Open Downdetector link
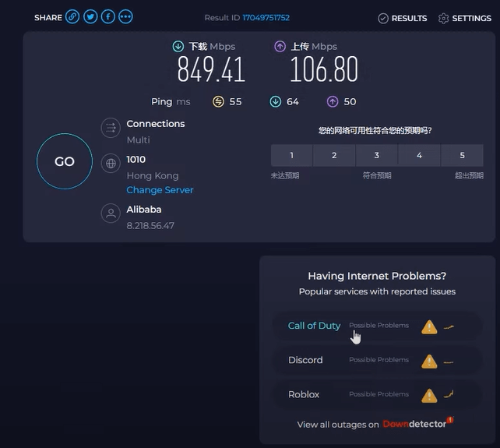This screenshot has height=448, width=500. [x=417, y=423]
